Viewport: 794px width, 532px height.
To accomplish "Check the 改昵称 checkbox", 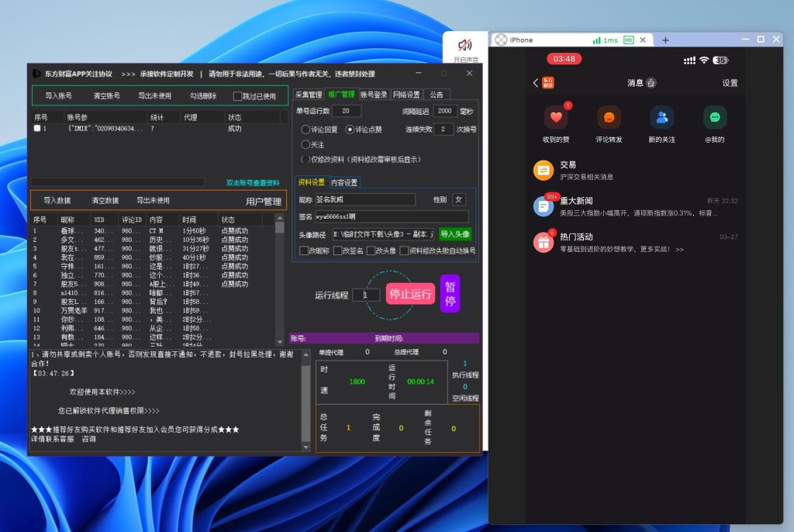I will pos(304,250).
